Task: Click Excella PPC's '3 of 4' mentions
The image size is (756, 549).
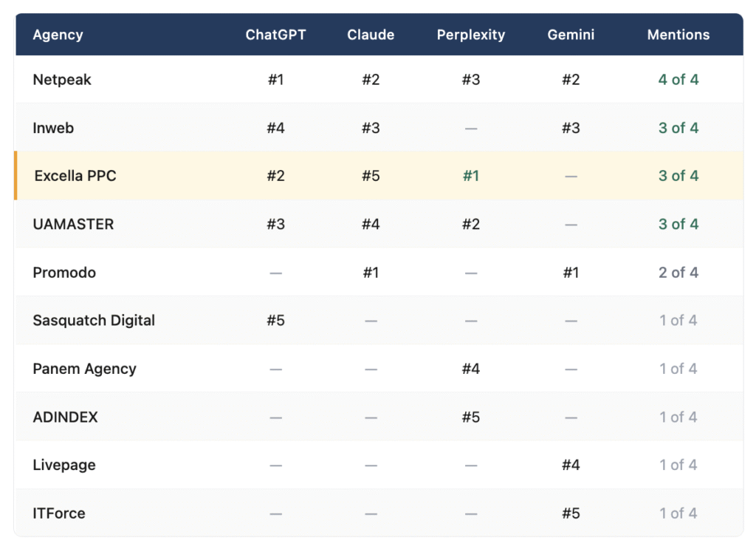Action: pos(678,176)
